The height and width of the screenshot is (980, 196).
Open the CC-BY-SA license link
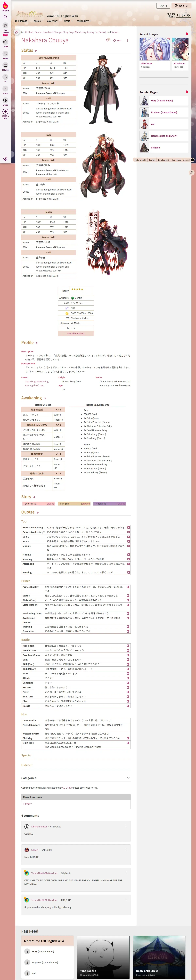pyautogui.click(x=67, y=788)
